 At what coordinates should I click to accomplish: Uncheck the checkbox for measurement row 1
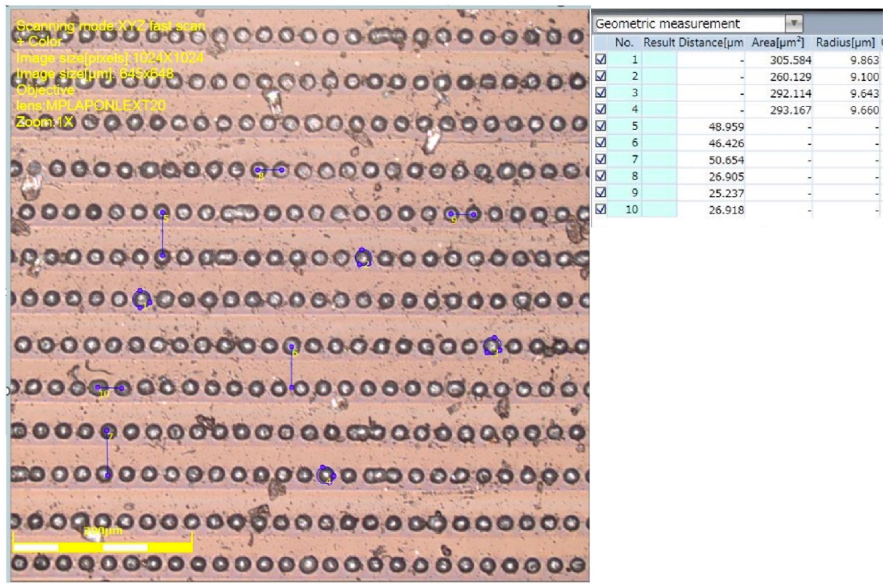(x=600, y=59)
